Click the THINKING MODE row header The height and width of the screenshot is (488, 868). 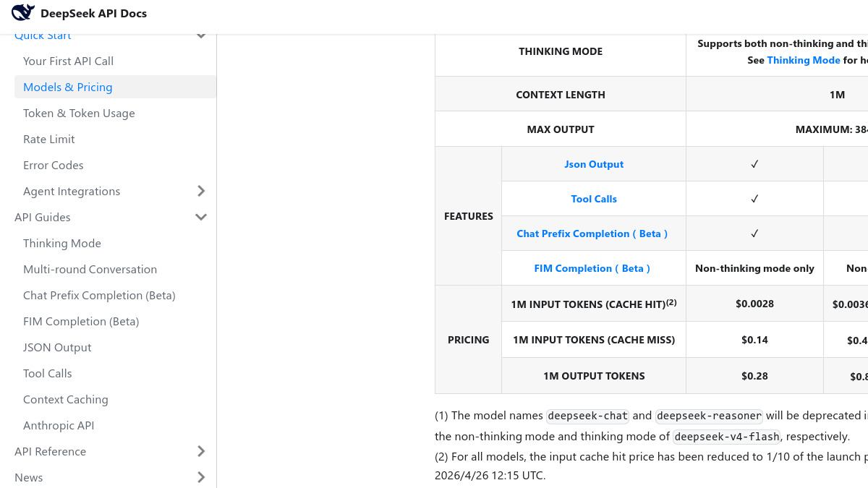[x=561, y=51]
